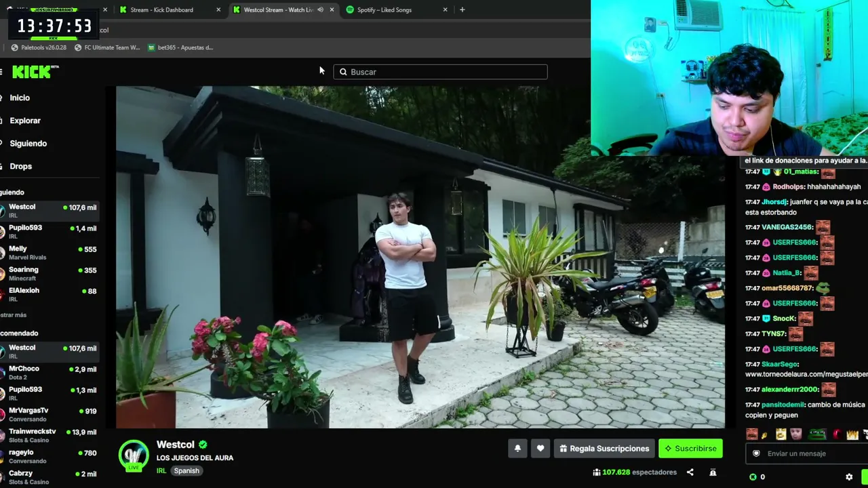Click the chat identity shield icon
The width and height of the screenshot is (868, 488).
pos(757,453)
